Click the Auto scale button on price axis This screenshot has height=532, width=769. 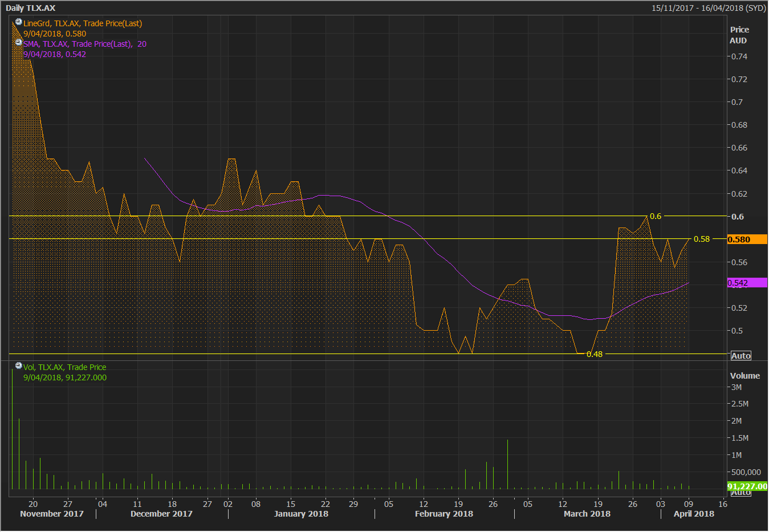[x=741, y=356]
